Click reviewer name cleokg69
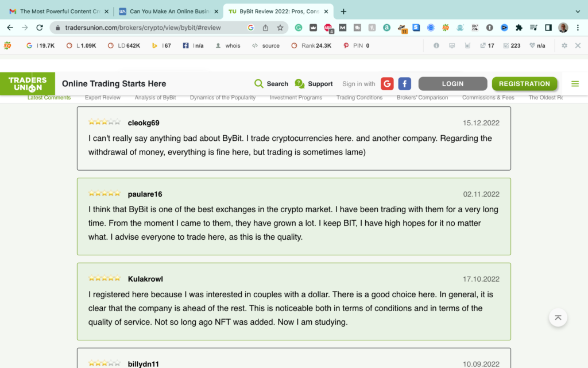The image size is (588, 368). [143, 123]
